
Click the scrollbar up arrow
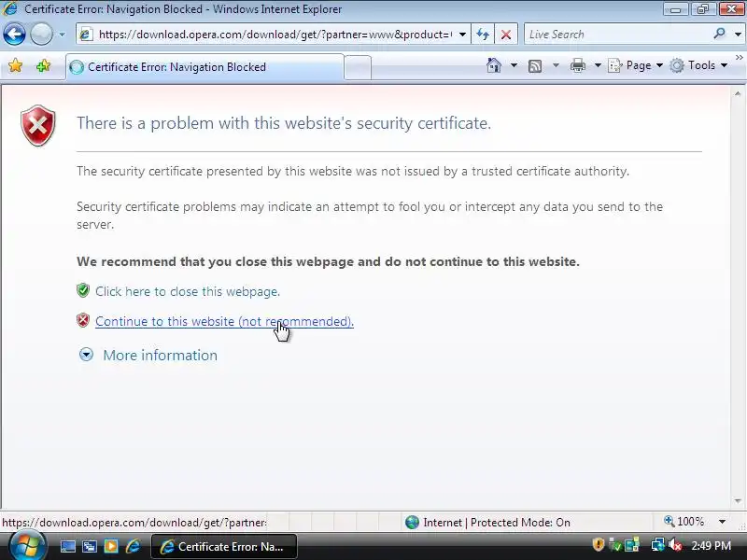click(x=738, y=94)
